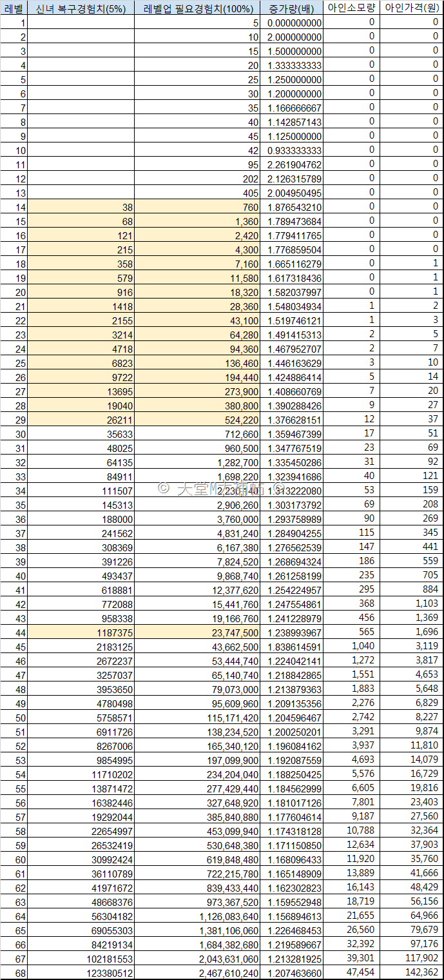444x980 pixels.
Task: Click the consumption cell 39,301
Action: click(x=352, y=959)
